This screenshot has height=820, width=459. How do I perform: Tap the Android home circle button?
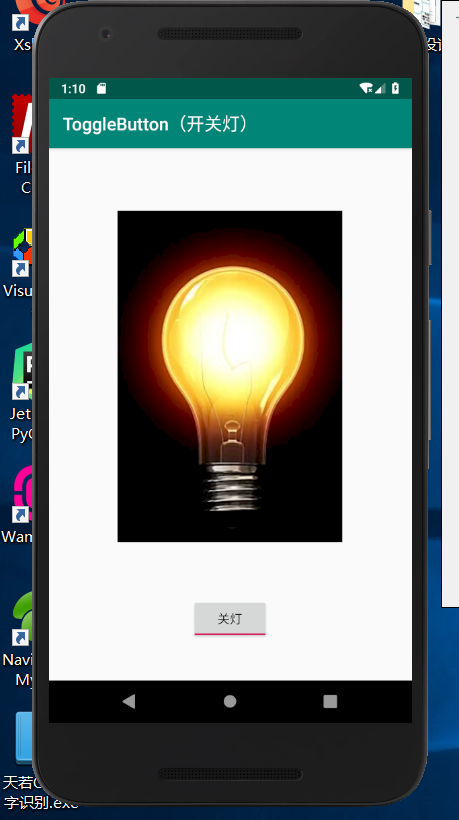point(230,701)
